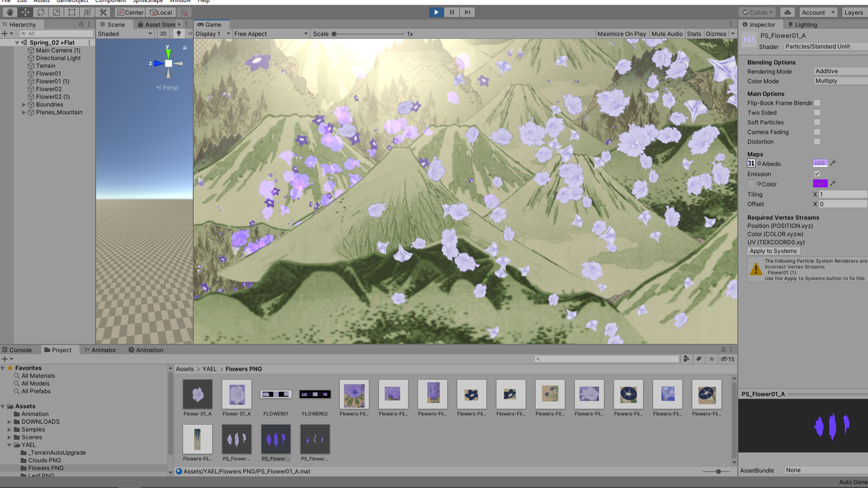Enable the Two Sided checkbox
The height and width of the screenshot is (488, 868).
tap(817, 113)
